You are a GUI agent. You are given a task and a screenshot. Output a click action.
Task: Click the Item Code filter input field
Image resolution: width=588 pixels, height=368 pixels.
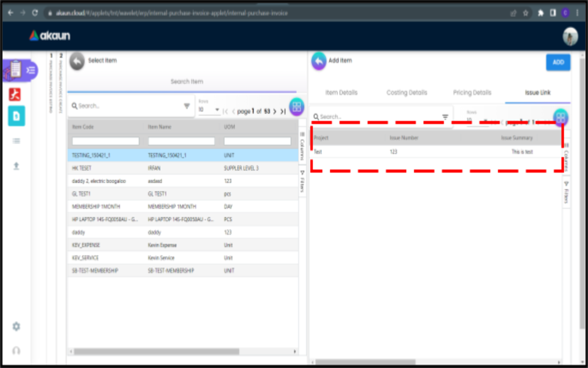[105, 141]
